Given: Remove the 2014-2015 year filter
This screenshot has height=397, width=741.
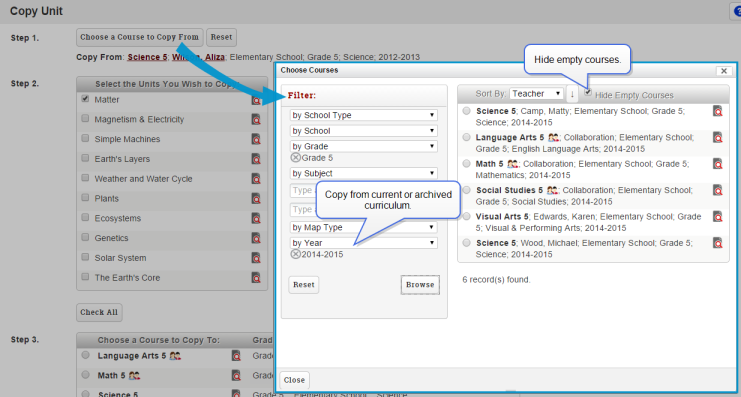Looking at the screenshot, I should pos(296,254).
